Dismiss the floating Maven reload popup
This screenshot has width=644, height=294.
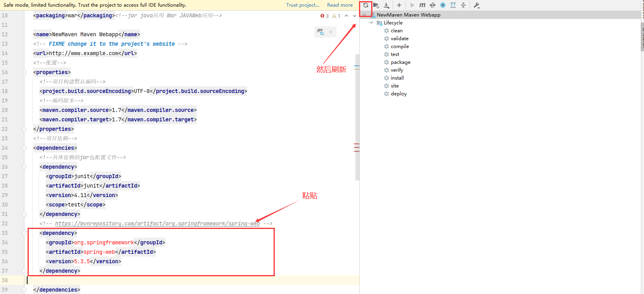click(331, 32)
